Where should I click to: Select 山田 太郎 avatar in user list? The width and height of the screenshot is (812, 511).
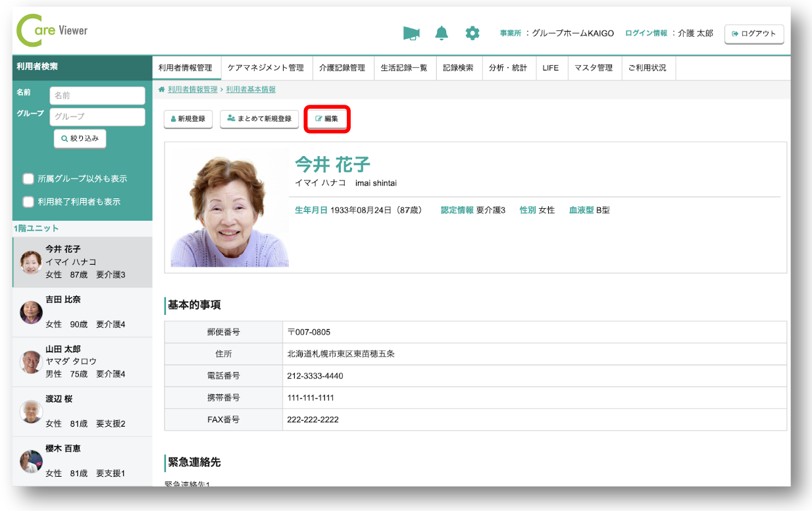pyautogui.click(x=31, y=362)
